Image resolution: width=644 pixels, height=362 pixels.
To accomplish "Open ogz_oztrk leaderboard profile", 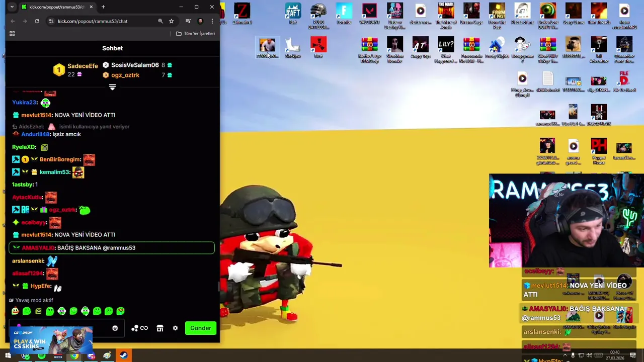I will click(x=125, y=75).
